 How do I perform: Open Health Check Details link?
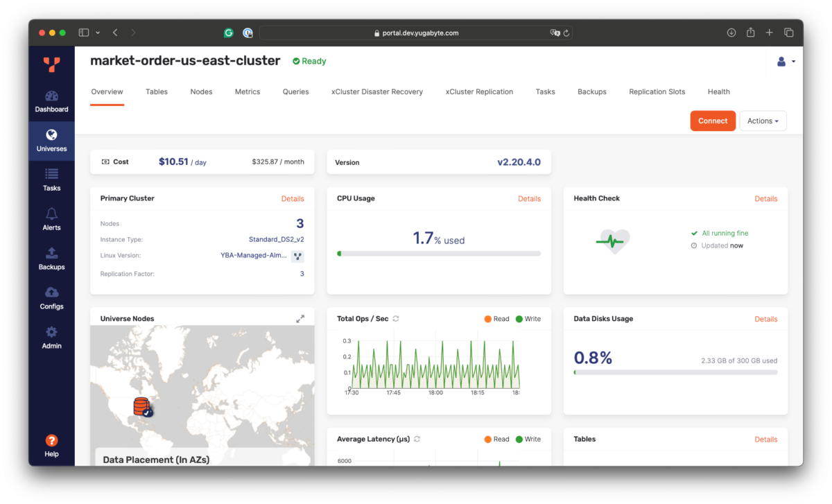(765, 198)
